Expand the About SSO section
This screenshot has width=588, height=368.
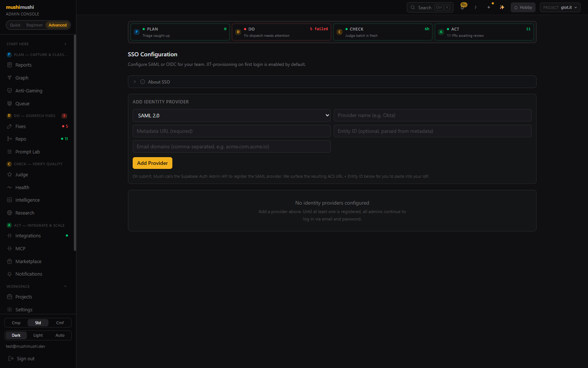point(332,82)
